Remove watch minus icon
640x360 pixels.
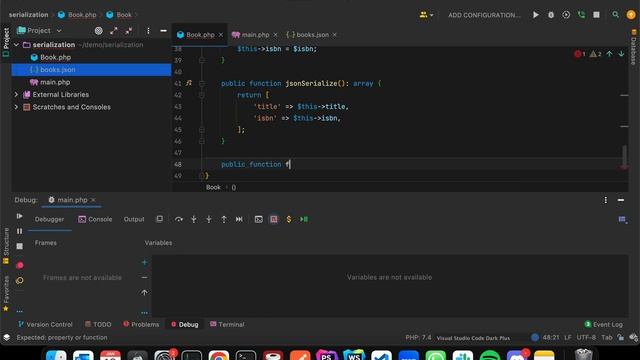(144, 278)
